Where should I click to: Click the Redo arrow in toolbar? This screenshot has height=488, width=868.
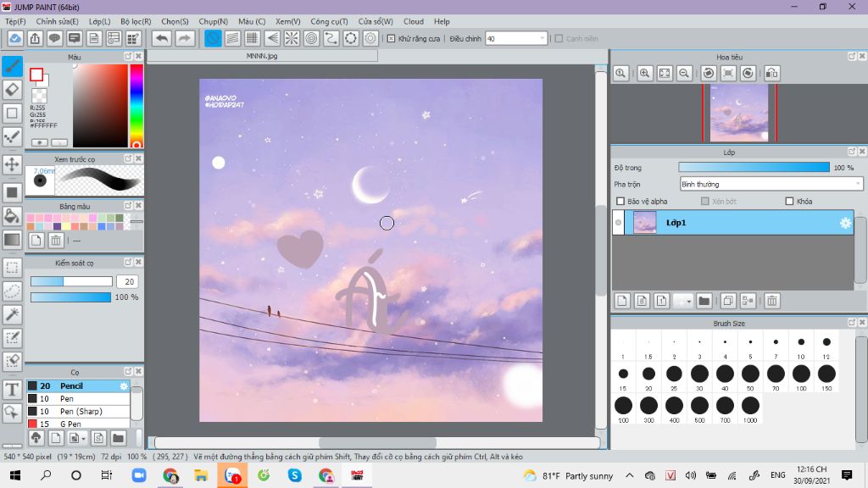coord(185,38)
